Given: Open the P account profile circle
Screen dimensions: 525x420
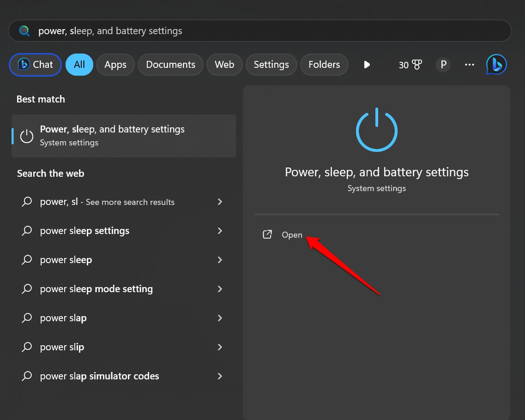Looking at the screenshot, I should click(443, 65).
